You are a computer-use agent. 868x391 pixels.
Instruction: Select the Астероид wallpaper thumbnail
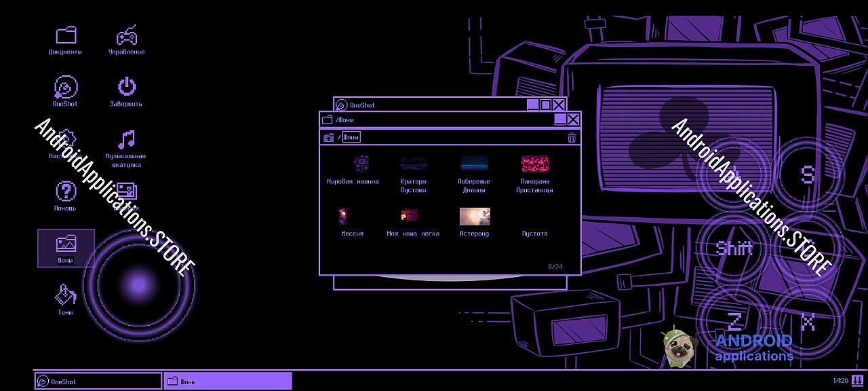pos(475,217)
